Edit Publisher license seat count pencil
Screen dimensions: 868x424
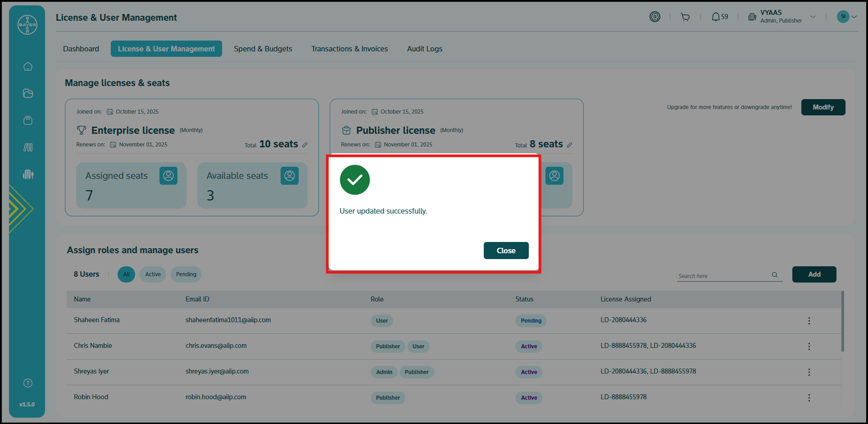click(570, 145)
